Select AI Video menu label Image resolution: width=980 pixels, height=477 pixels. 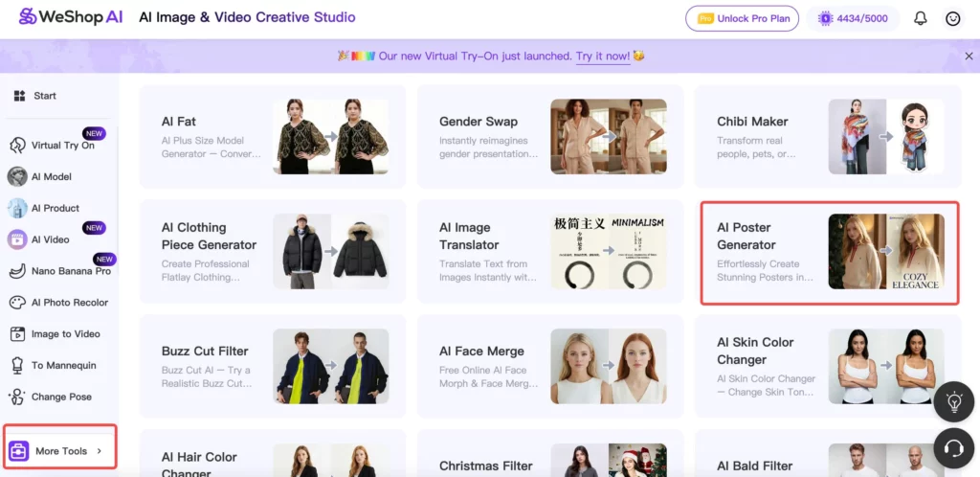(x=50, y=239)
